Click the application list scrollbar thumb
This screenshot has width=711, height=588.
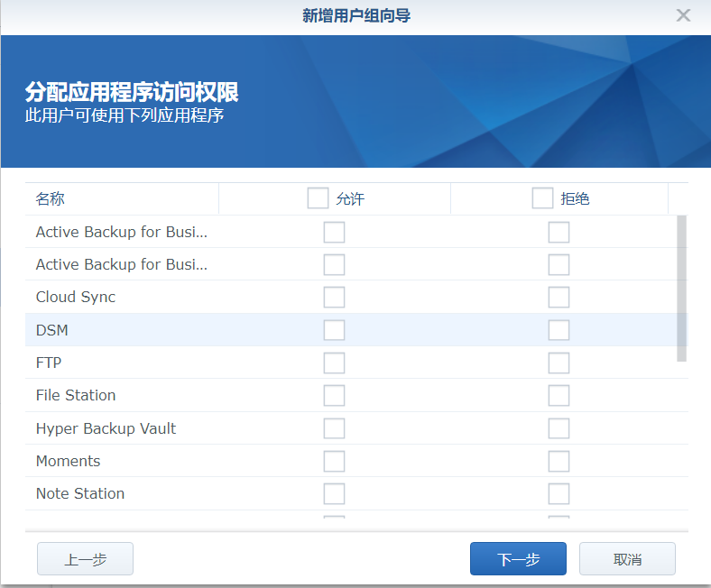(681, 289)
